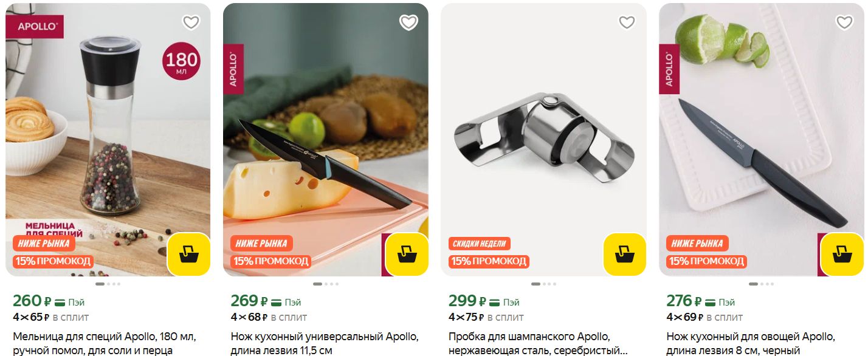Image resolution: width=868 pixels, height=356 pixels.
Task: Click the spice mill product photo
Action: [108, 140]
